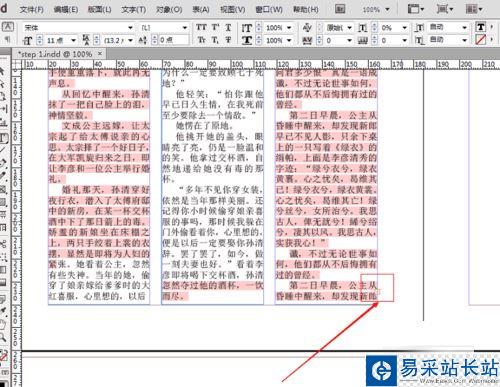Click the ruler origin crosshair
The width and height of the screenshot is (500, 387).
point(17,64)
